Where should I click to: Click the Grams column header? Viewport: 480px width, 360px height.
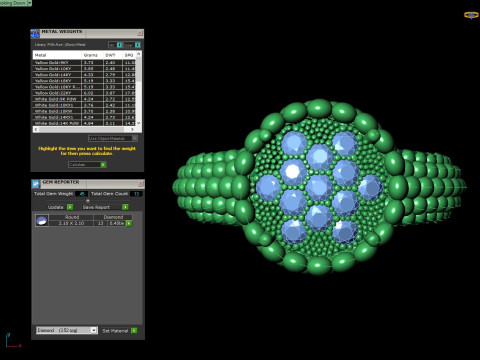tap(92, 55)
